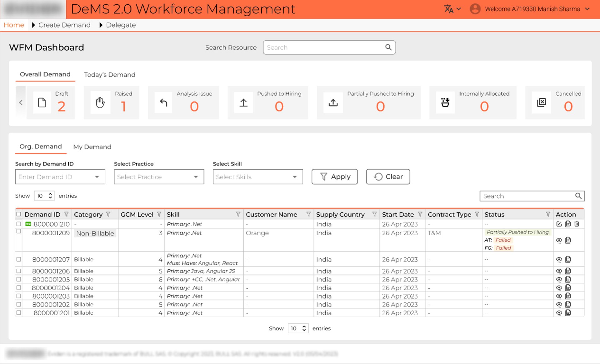Open document icon for demand 8000001206
This screenshot has height=364, width=600.
(568, 271)
